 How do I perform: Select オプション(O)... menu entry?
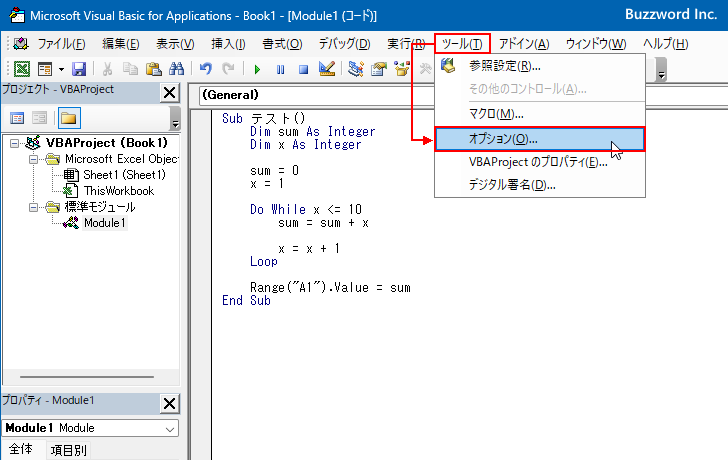(x=540, y=139)
